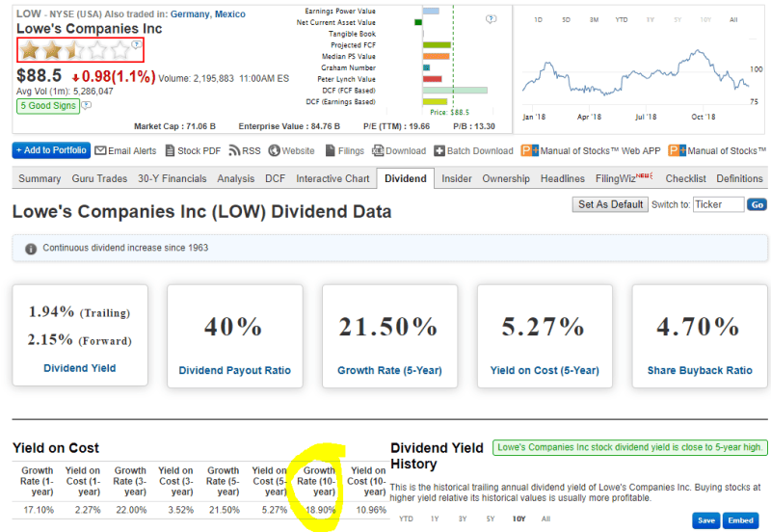Click the DCF (FCF Based) valuation bar
This screenshot has width=771, height=532.
pos(455,91)
